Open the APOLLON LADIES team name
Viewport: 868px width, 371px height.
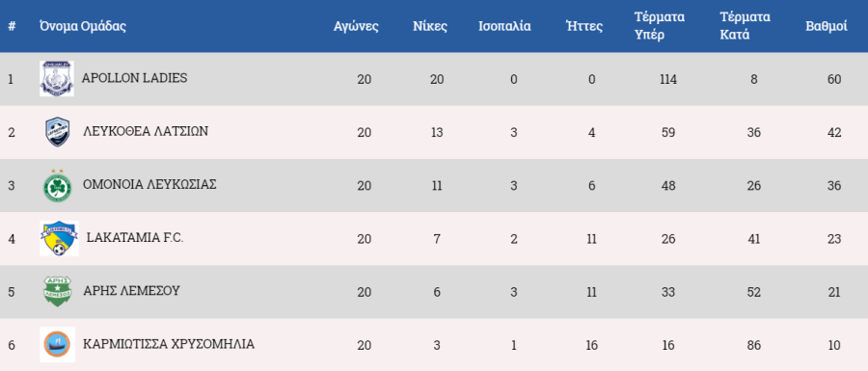point(134,78)
